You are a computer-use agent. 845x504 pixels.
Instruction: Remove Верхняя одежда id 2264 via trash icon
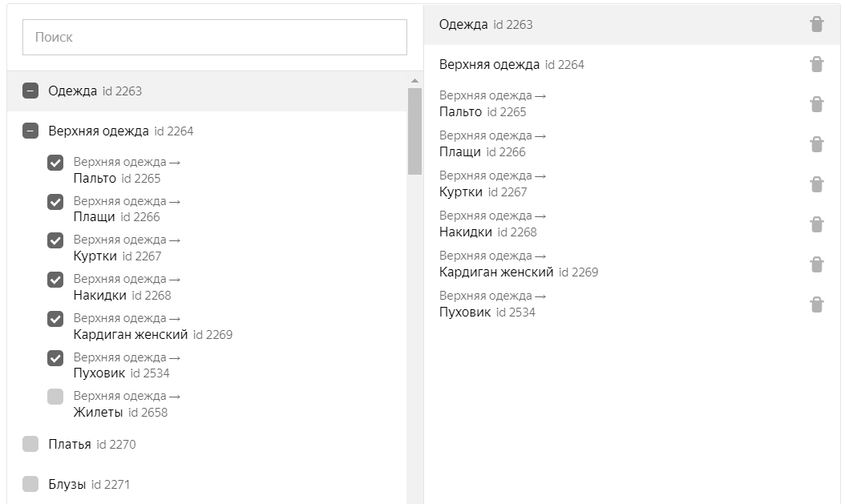click(x=816, y=64)
